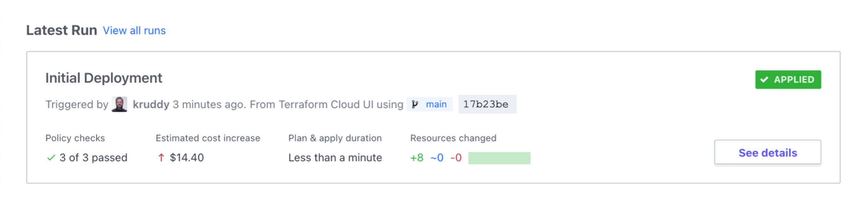Click the green APPLIED status badge
Image resolution: width=868 pixels, height=220 pixels.
click(x=788, y=80)
